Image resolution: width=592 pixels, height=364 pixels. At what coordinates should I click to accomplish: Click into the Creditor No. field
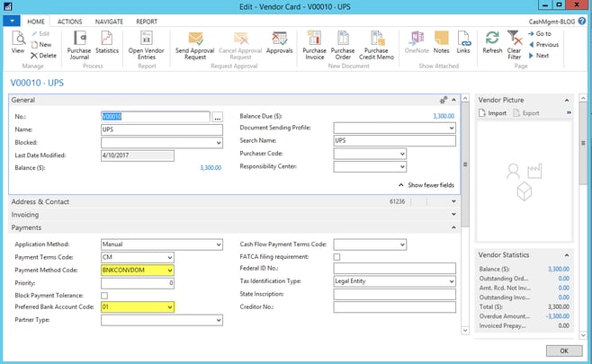click(394, 307)
